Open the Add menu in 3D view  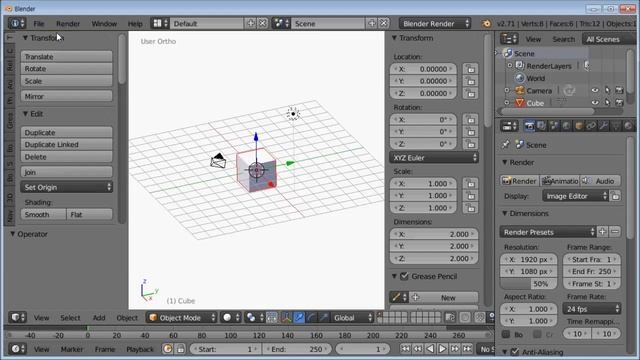[x=99, y=318]
